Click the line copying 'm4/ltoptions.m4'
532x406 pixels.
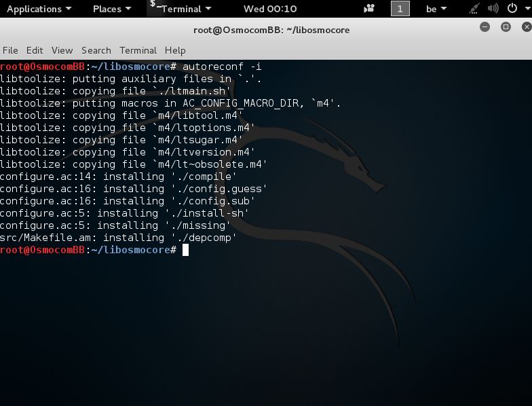(x=128, y=128)
